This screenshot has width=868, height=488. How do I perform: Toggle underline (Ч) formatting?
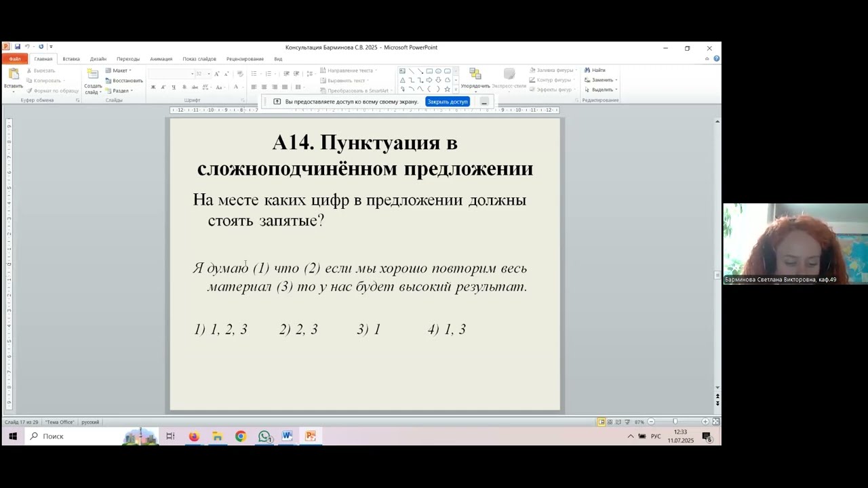pyautogui.click(x=174, y=87)
